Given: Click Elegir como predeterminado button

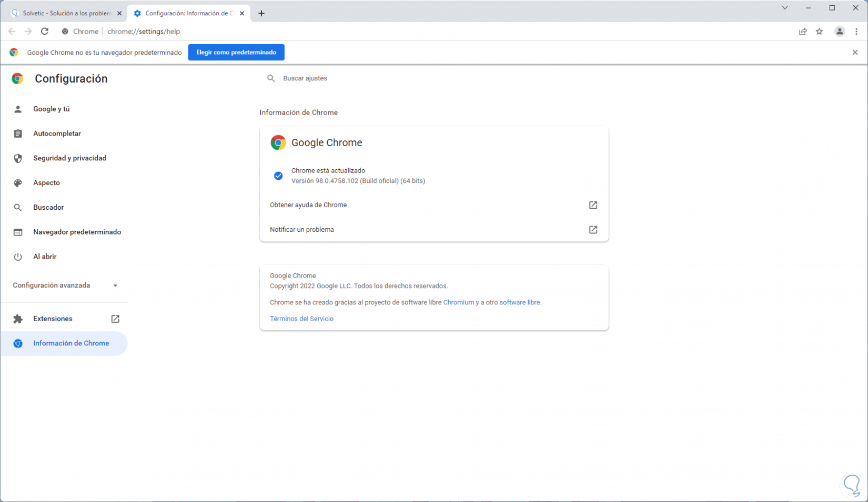Looking at the screenshot, I should [236, 53].
